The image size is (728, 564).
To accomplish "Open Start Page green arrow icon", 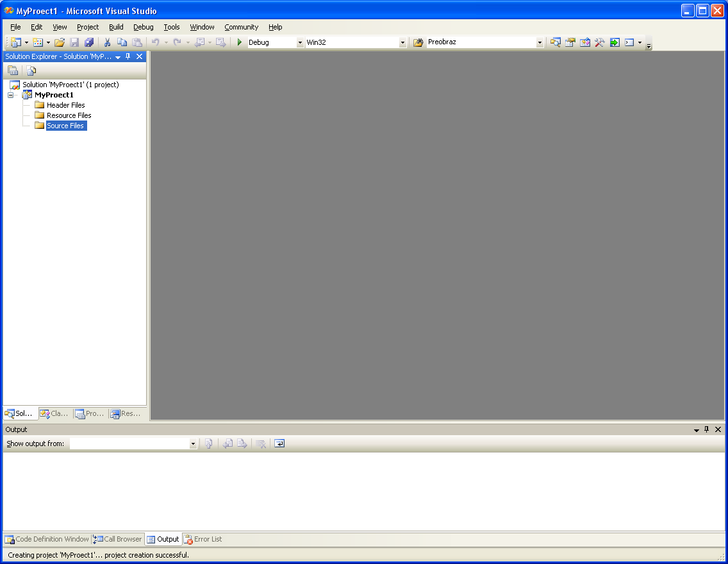I will pyautogui.click(x=615, y=42).
